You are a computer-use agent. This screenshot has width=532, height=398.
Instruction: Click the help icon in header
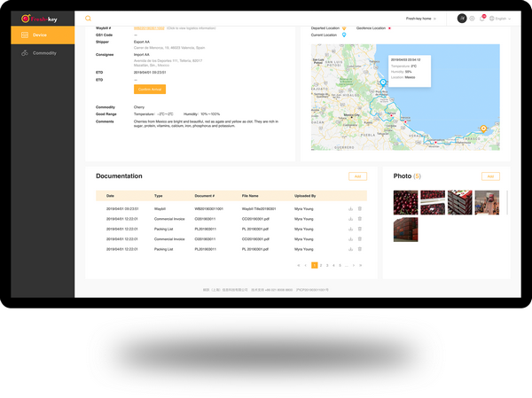coord(472,18)
